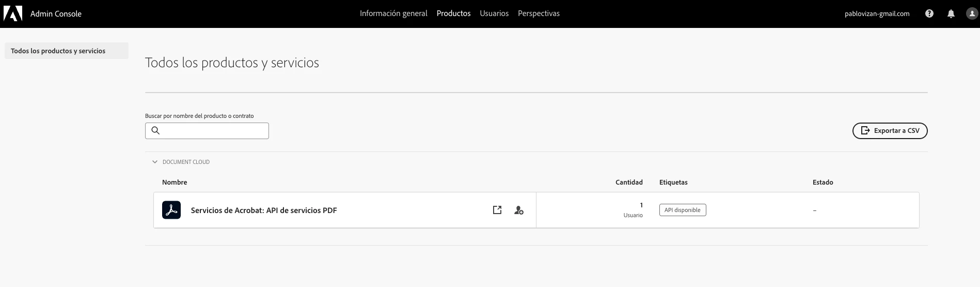Click the Exportar a CSV button

tap(890, 131)
